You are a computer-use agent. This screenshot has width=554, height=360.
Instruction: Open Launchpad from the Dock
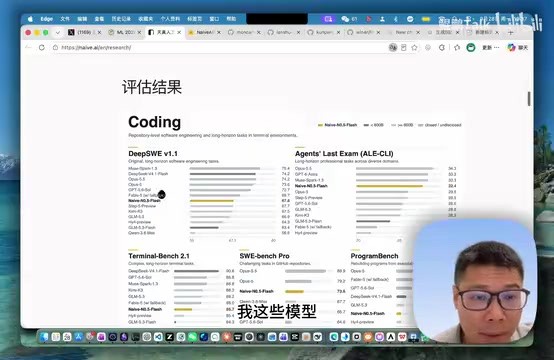click(55, 337)
